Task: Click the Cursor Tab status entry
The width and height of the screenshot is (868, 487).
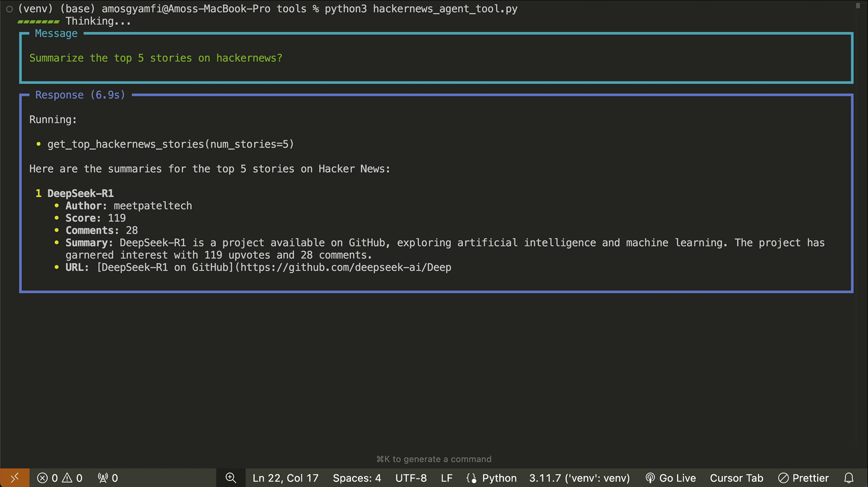Action: point(736,478)
